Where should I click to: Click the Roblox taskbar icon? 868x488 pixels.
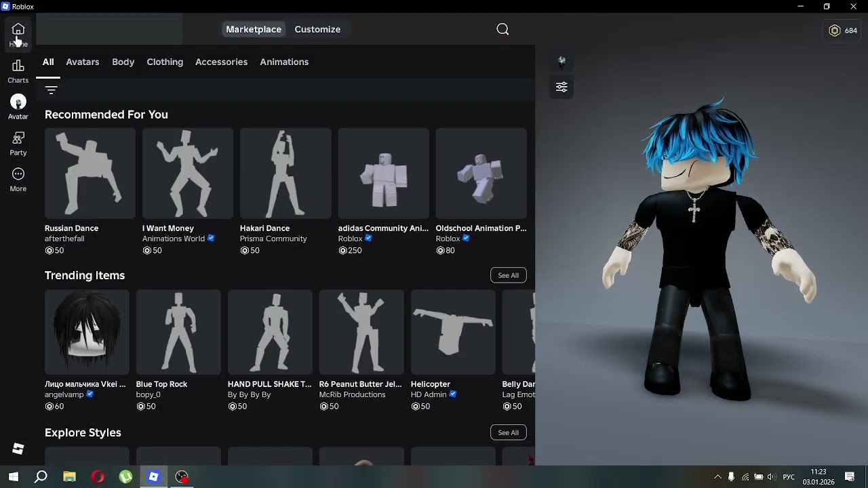(x=154, y=477)
